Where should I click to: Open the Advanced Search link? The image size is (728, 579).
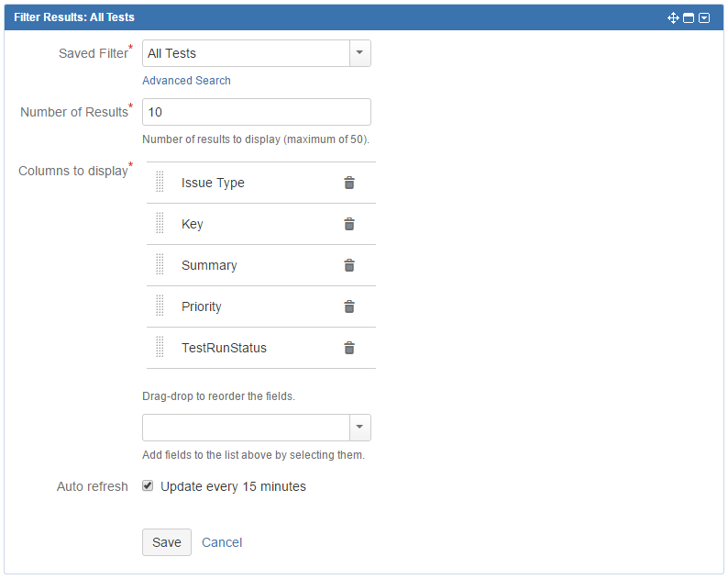click(186, 81)
